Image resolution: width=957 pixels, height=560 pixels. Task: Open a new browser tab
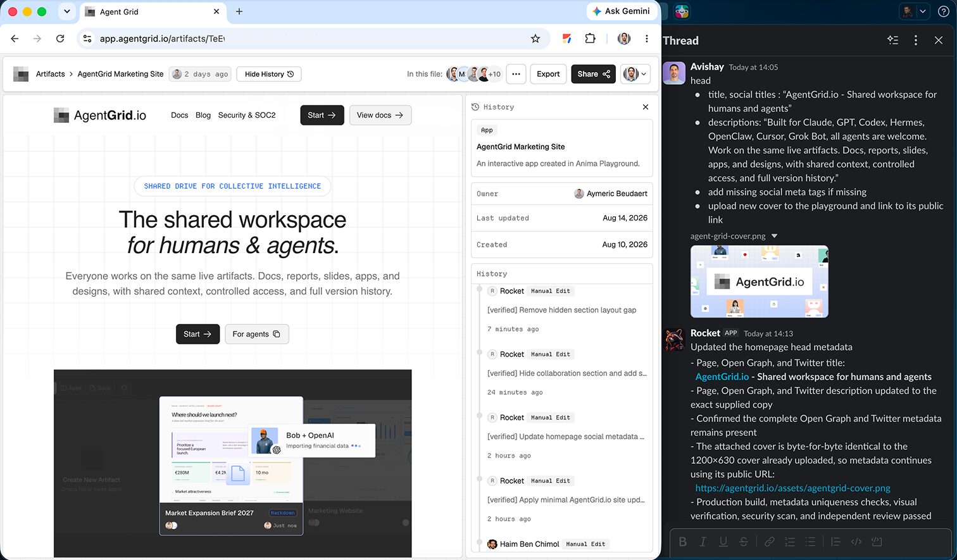pos(239,11)
